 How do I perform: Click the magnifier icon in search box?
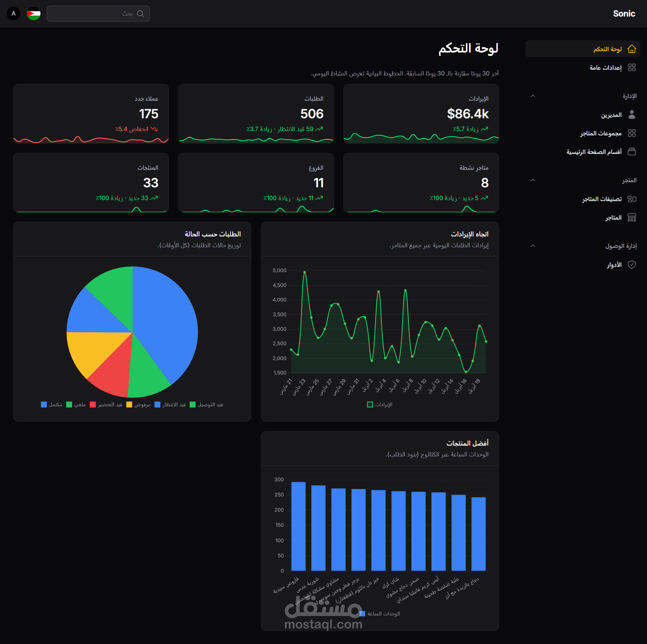[x=141, y=13]
